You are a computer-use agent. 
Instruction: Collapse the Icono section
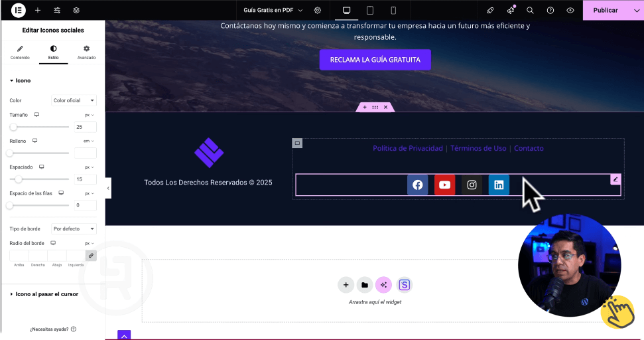20,80
